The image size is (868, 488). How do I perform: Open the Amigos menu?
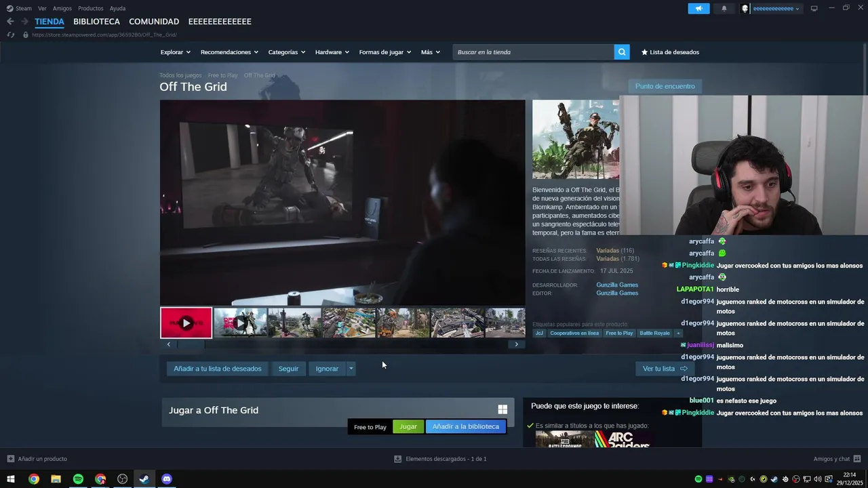click(62, 9)
